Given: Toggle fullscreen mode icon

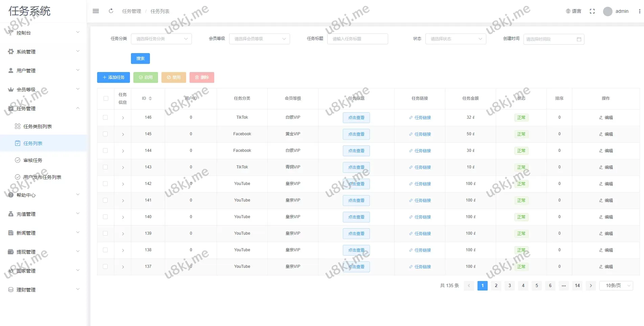Looking at the screenshot, I should (592, 11).
